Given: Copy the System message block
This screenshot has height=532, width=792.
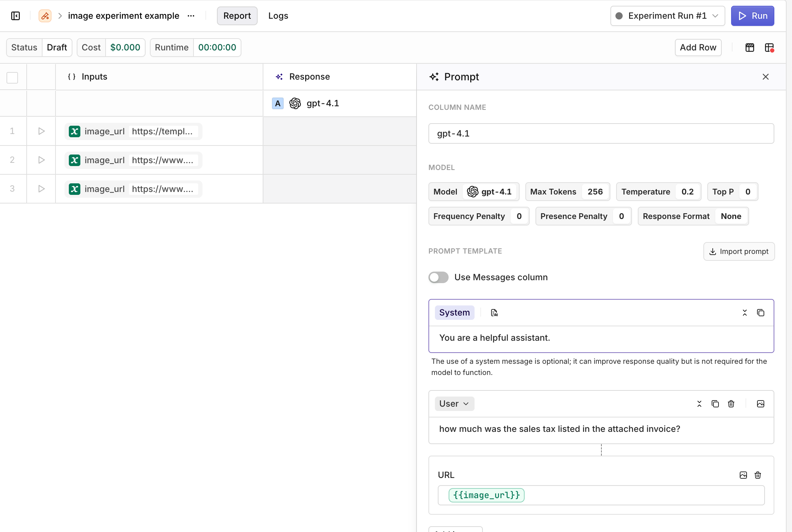Looking at the screenshot, I should pos(760,313).
